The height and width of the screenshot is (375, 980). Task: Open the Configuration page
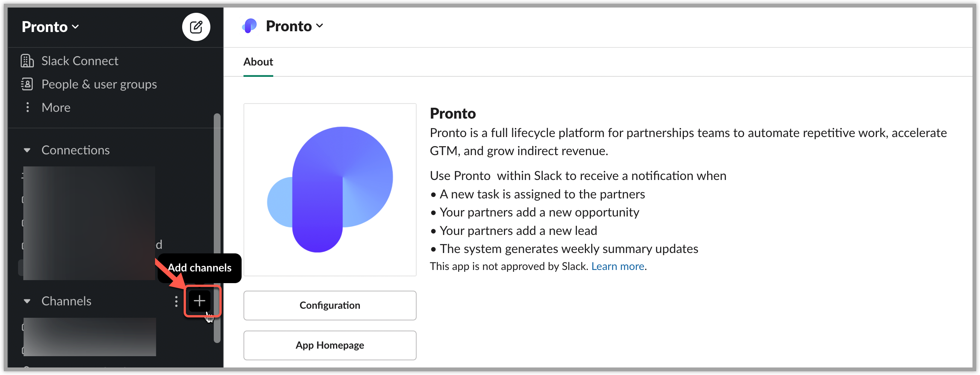[x=330, y=305]
